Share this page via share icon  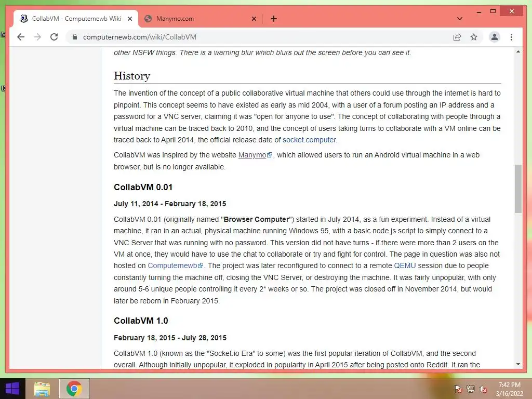click(457, 37)
